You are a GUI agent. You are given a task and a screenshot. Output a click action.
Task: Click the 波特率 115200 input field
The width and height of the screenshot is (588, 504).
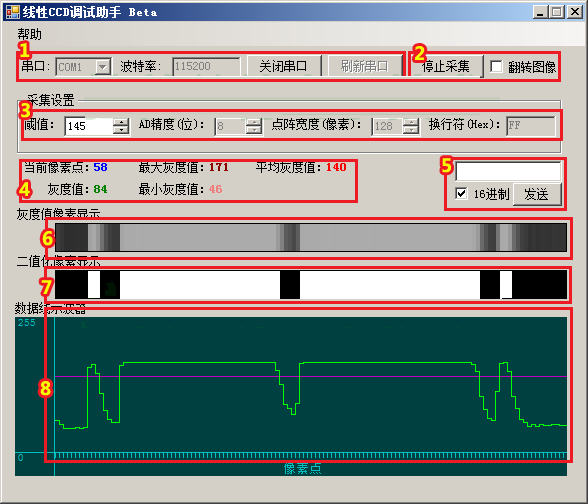[206, 66]
